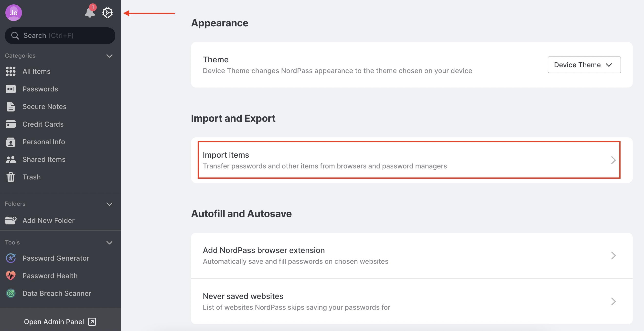
Task: Click the Autofill and Autosave heading
Action: tap(241, 214)
